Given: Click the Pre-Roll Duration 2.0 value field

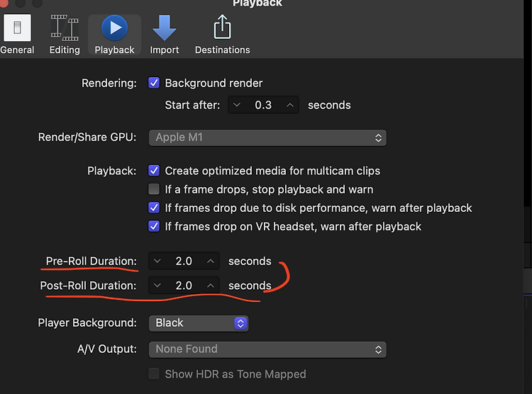Looking at the screenshot, I should (184, 261).
